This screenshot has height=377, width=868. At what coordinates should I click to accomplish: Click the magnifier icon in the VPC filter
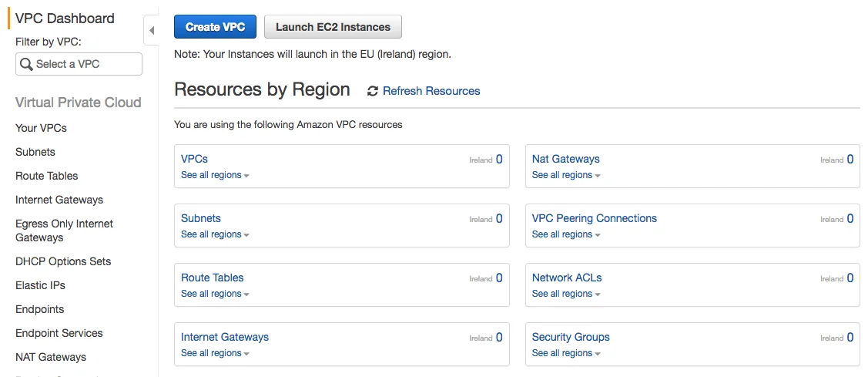tap(26, 64)
